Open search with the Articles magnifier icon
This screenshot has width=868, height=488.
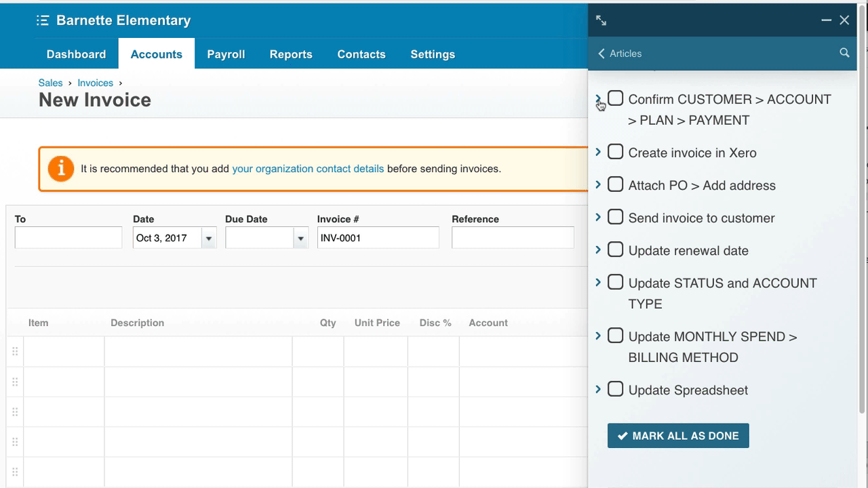tap(844, 53)
